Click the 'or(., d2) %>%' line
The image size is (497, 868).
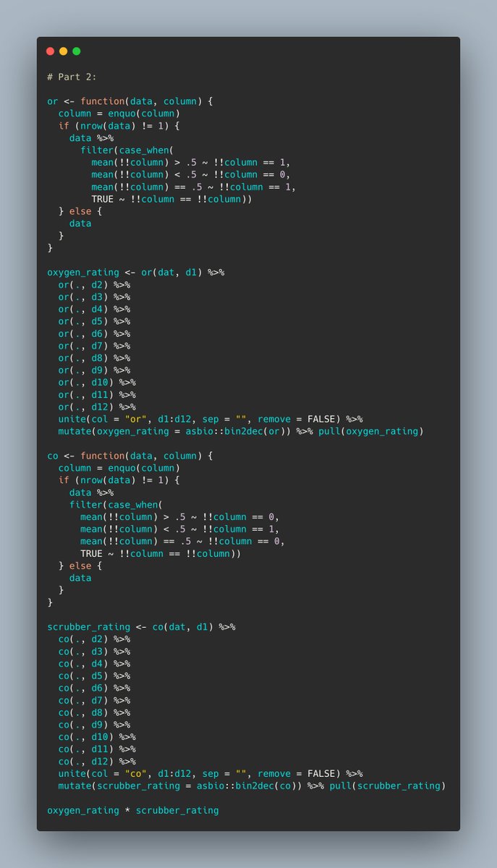pos(94,284)
